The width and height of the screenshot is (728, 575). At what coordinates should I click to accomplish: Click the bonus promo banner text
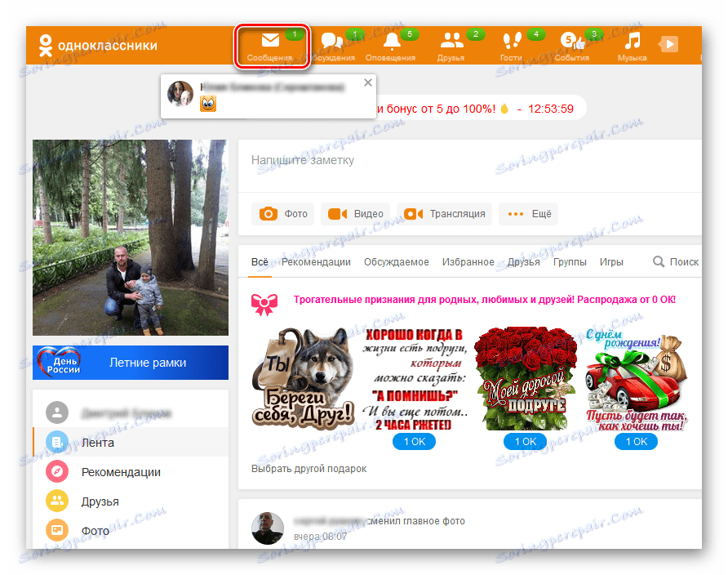pos(476,109)
